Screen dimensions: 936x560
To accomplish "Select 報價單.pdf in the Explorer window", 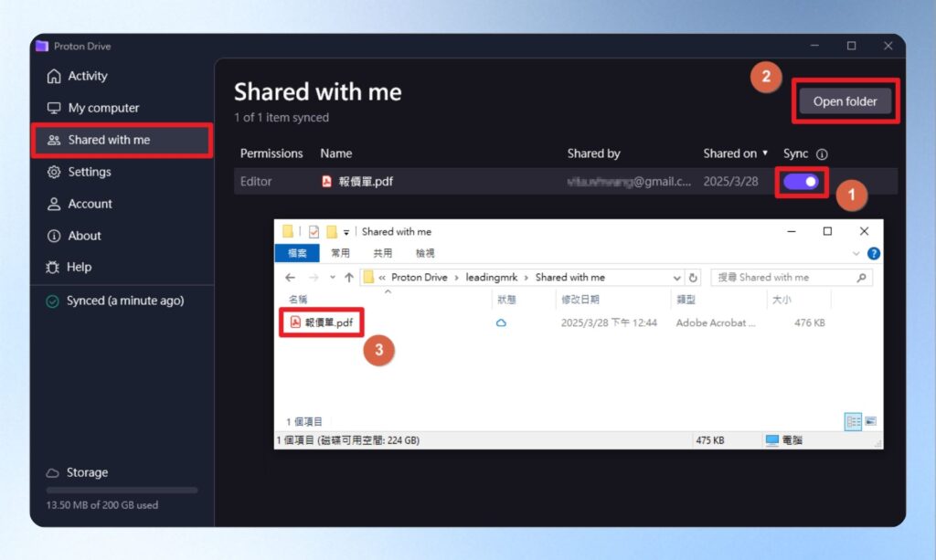I will pos(322,322).
